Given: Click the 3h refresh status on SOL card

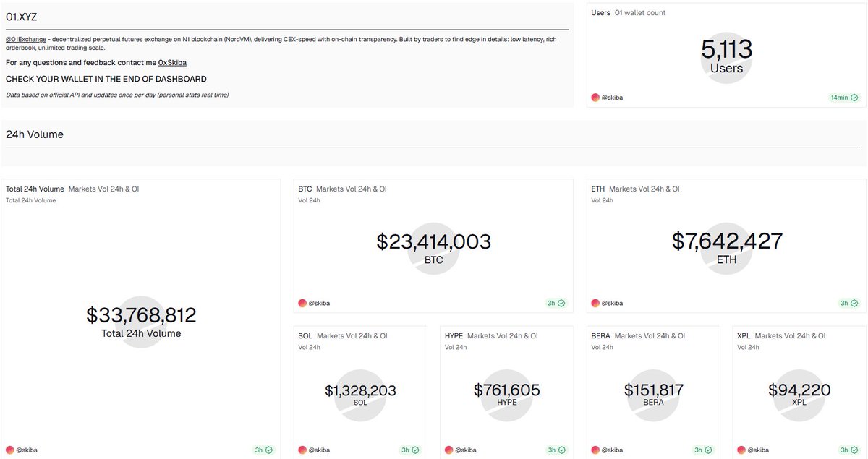Looking at the screenshot, I should point(409,450).
